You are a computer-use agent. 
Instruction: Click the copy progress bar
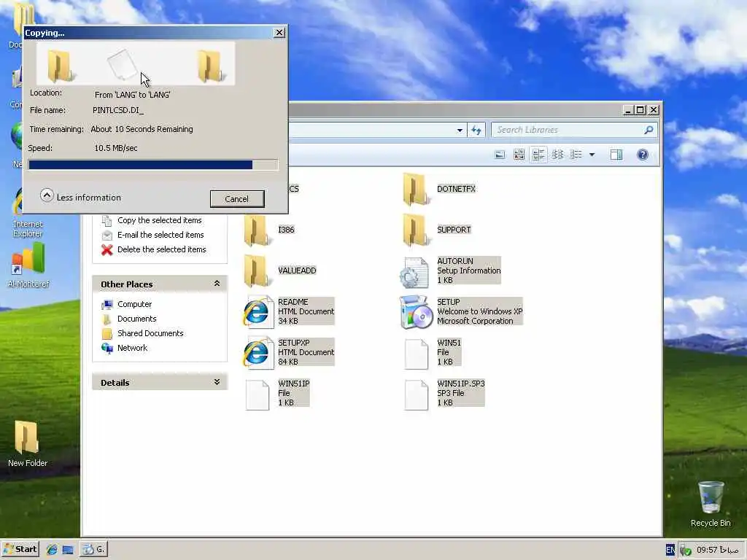tap(153, 165)
